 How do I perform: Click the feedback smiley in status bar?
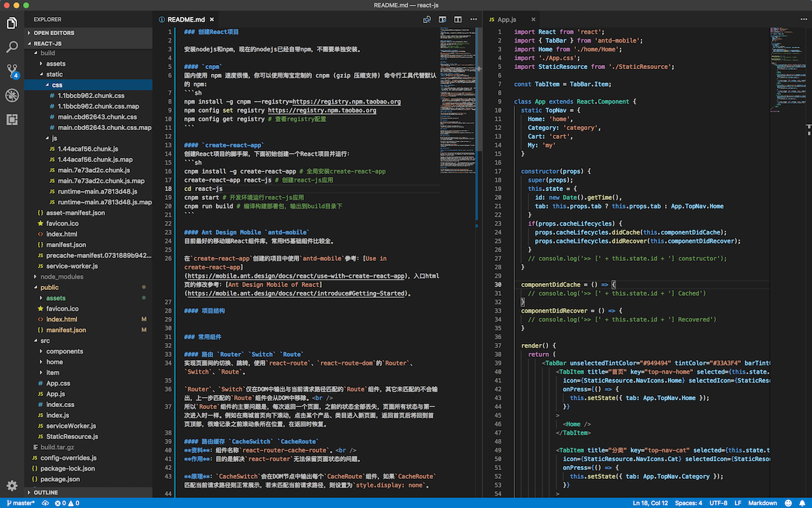click(790, 503)
